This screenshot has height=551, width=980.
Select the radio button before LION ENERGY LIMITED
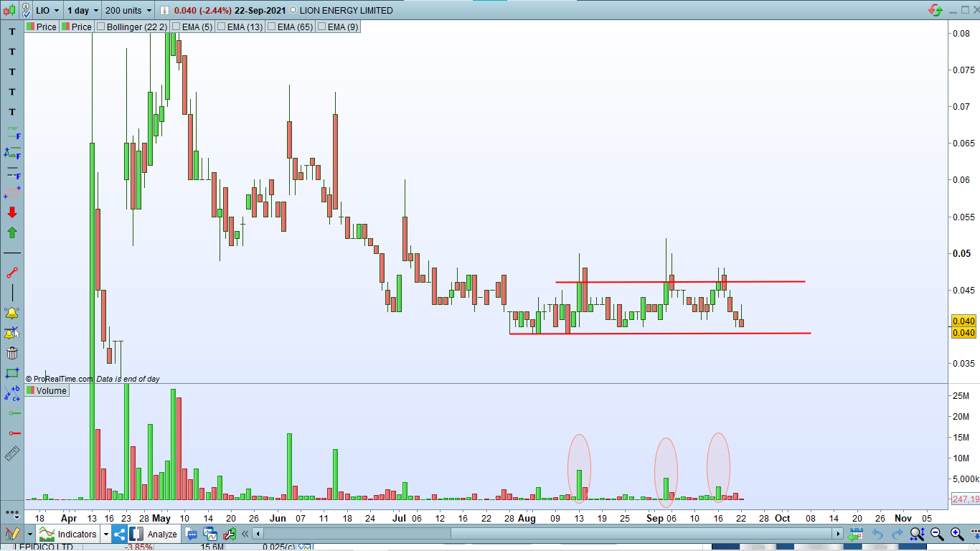tap(293, 11)
